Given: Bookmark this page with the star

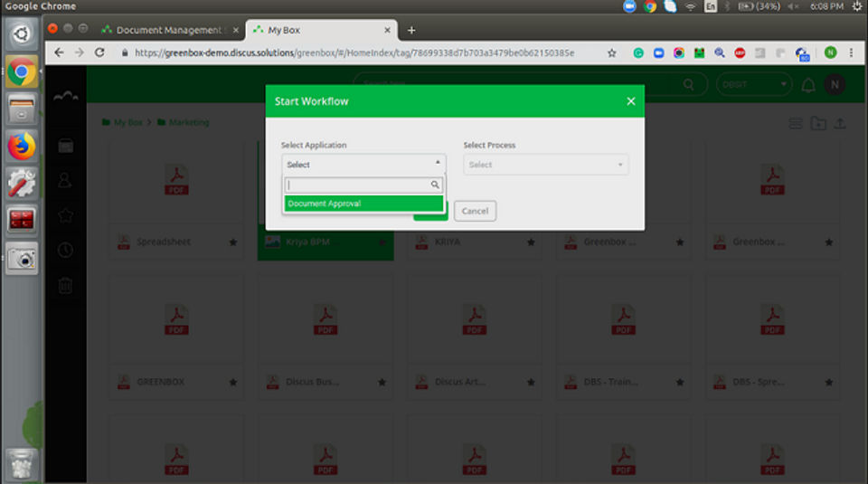Looking at the screenshot, I should click(x=612, y=53).
